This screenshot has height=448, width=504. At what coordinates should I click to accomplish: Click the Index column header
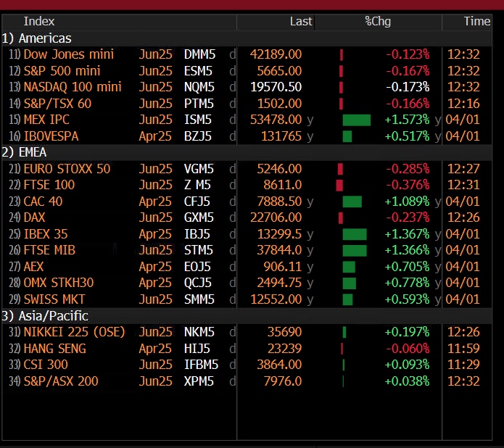pos(39,22)
